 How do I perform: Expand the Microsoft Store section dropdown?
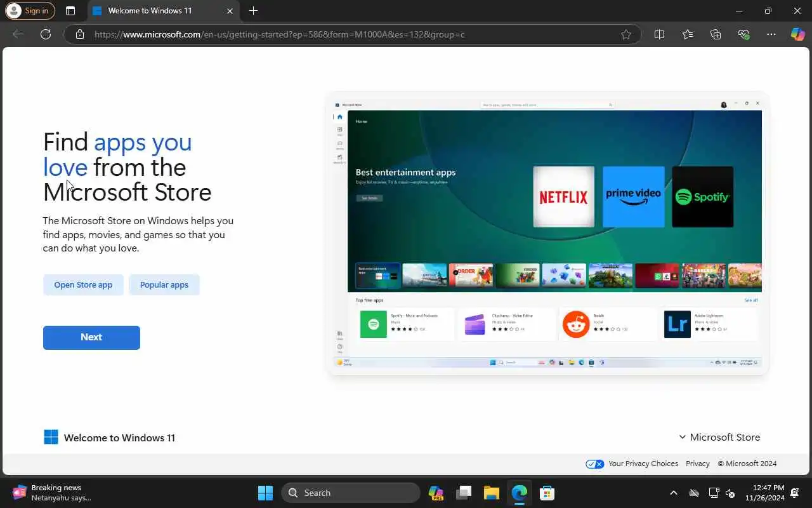pos(719,437)
